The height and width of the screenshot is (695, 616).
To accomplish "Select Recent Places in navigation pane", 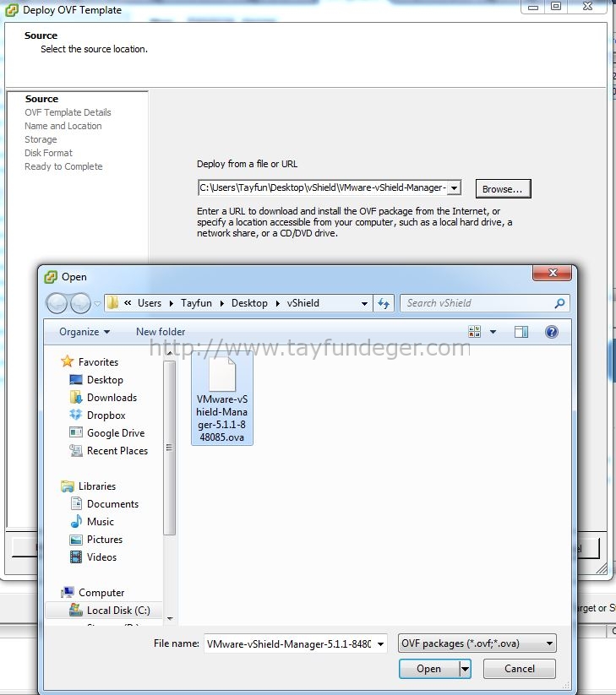I will [117, 451].
